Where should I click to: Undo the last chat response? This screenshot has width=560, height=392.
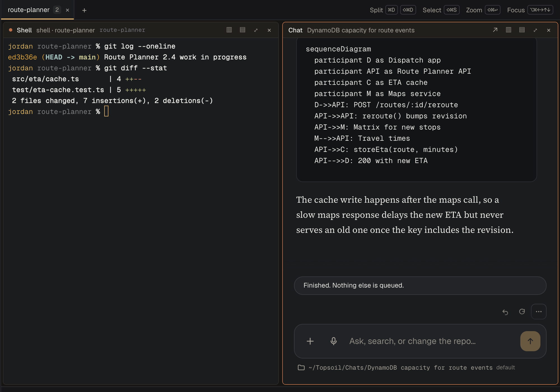[x=505, y=312]
